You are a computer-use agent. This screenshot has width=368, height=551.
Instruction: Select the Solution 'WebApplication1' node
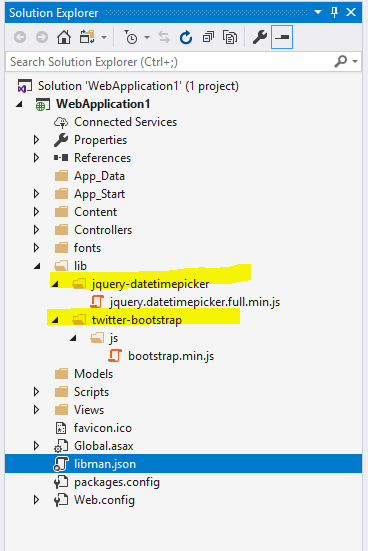(x=138, y=86)
